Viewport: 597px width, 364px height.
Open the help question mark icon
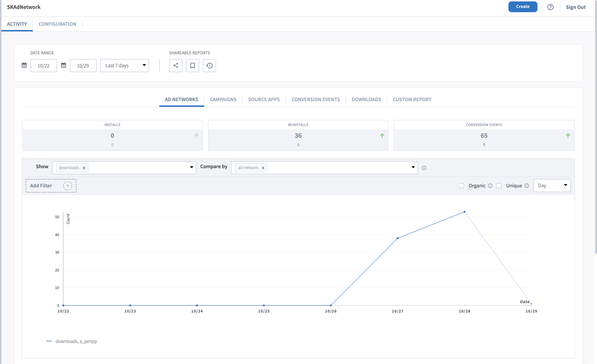[x=550, y=7]
